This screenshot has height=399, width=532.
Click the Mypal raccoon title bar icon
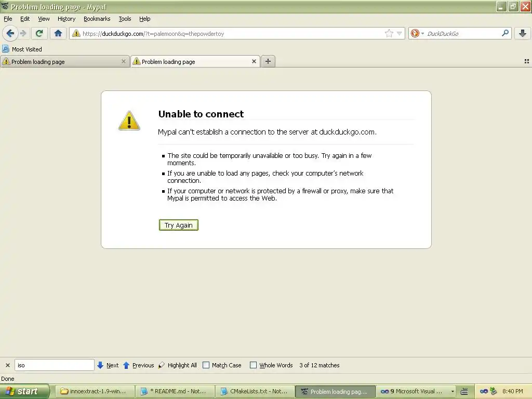pyautogui.click(x=5, y=6)
